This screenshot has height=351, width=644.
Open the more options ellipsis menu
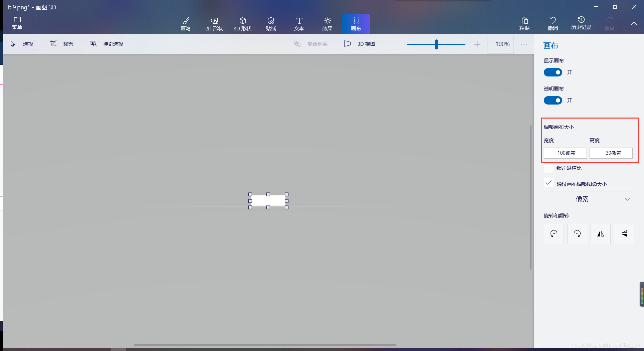(524, 44)
